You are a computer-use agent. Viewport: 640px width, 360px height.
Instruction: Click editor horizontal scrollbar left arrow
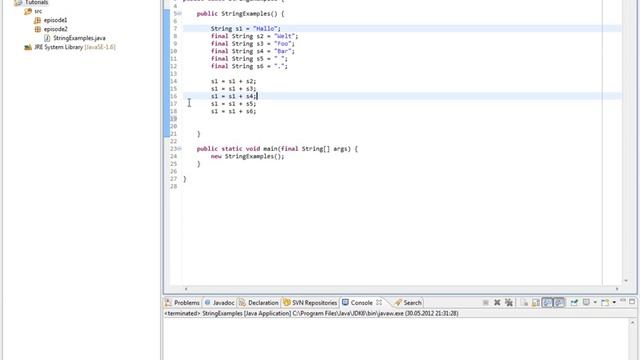pyautogui.click(x=186, y=289)
